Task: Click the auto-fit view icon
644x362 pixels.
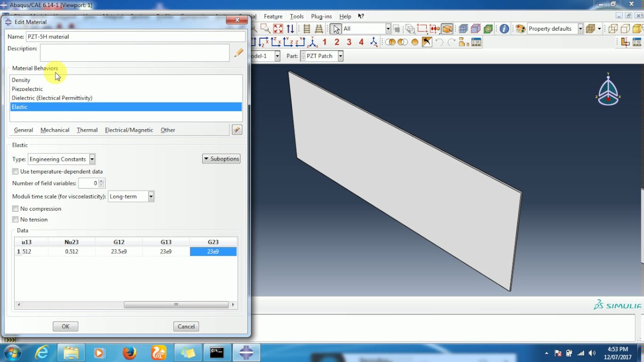Action: (x=278, y=29)
